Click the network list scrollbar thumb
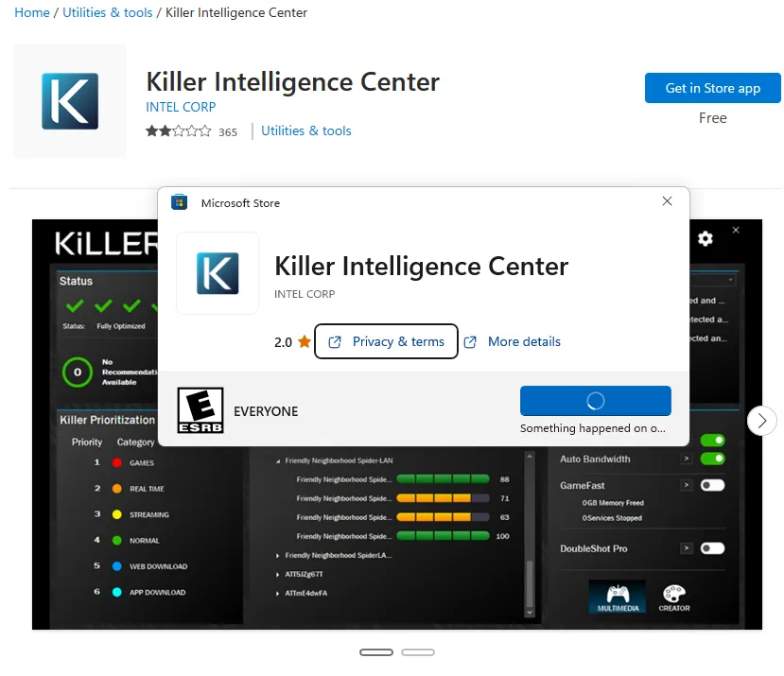 coord(530,583)
